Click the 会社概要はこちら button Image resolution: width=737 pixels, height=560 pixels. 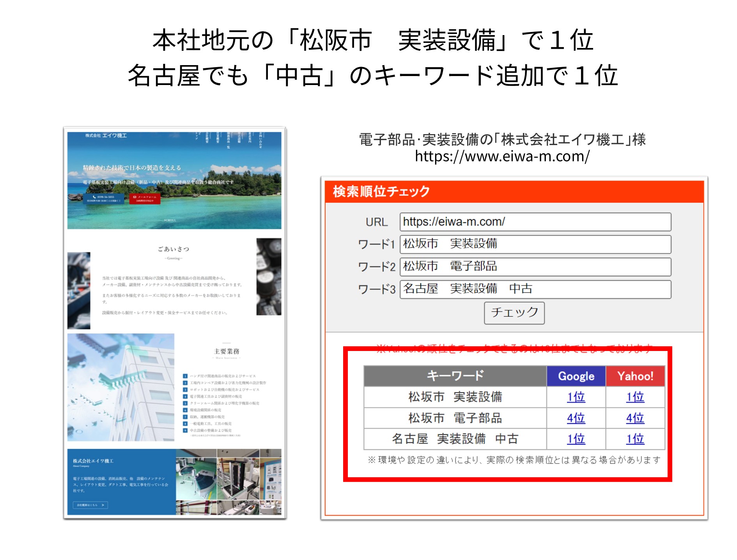[x=90, y=505]
